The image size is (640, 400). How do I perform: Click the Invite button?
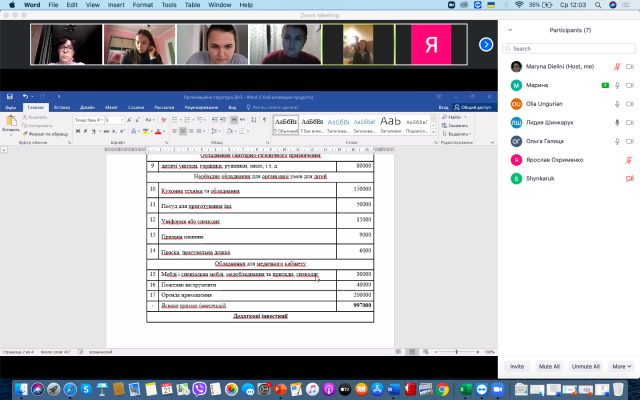517,366
